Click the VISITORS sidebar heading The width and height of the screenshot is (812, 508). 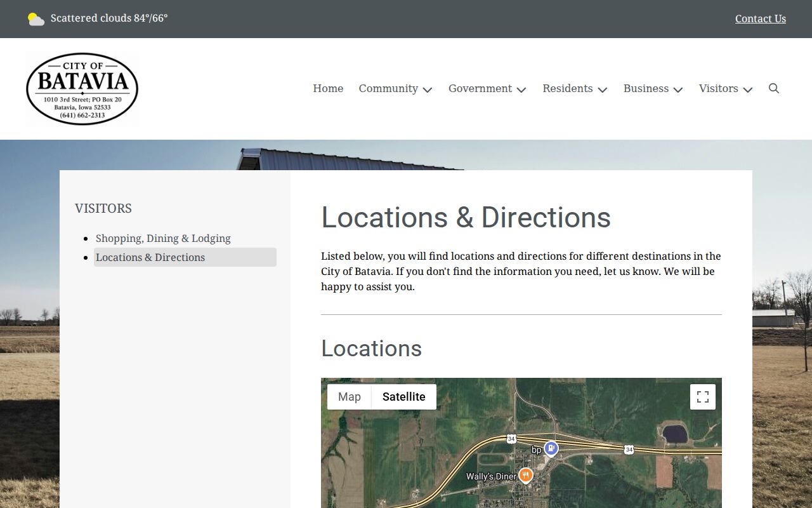coord(103,208)
